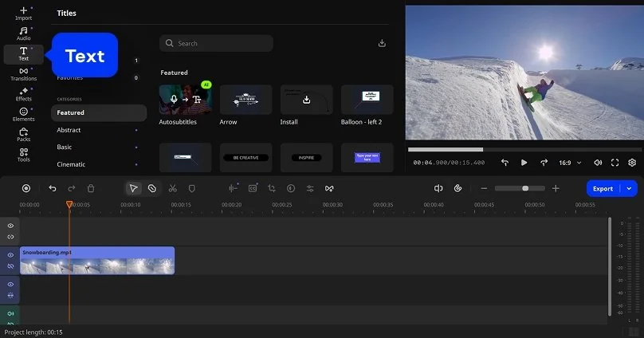Open the 16:9 aspect ratio dropdown
This screenshot has width=644, height=338.
(570, 163)
